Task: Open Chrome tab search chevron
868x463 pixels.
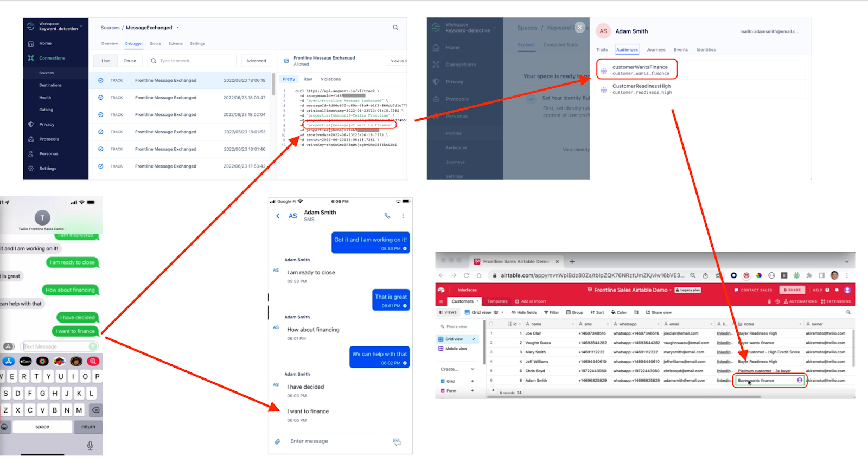Action: click(x=847, y=261)
